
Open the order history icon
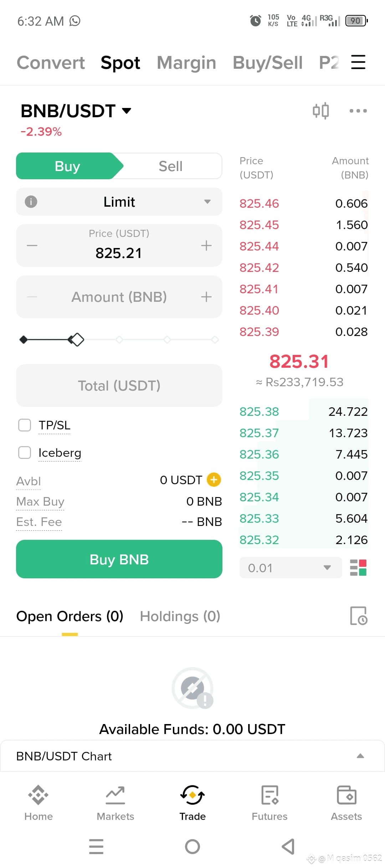pos(359,616)
